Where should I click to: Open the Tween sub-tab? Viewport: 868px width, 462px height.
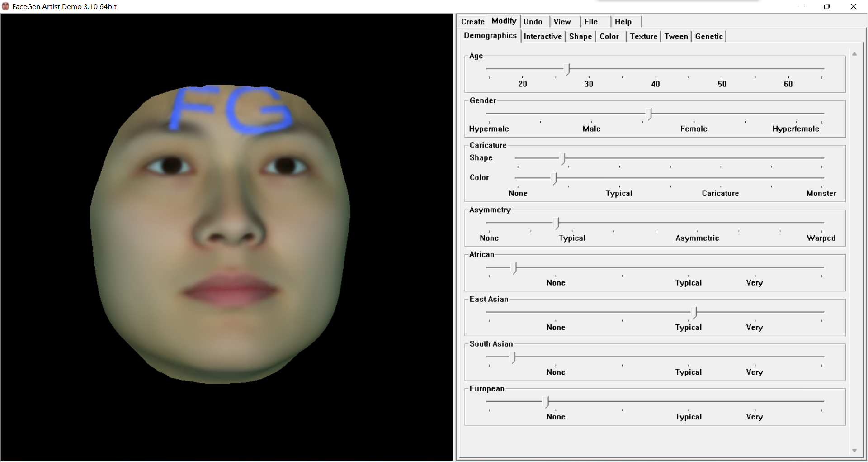pos(676,37)
